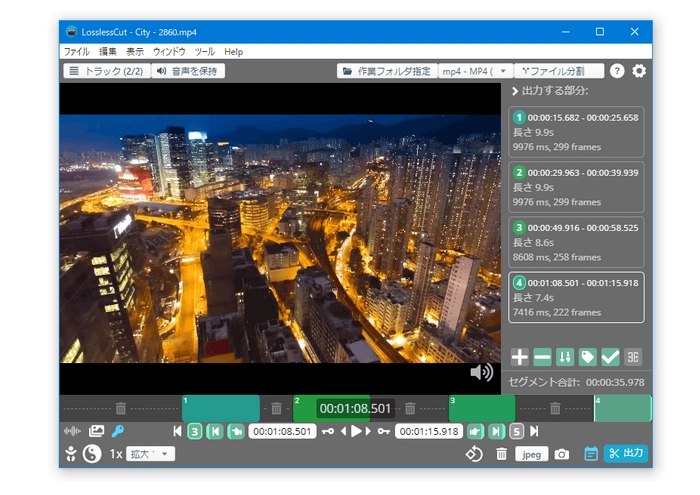Click green segment 3 on the timeline
This screenshot has width=700, height=495.
pos(482,408)
